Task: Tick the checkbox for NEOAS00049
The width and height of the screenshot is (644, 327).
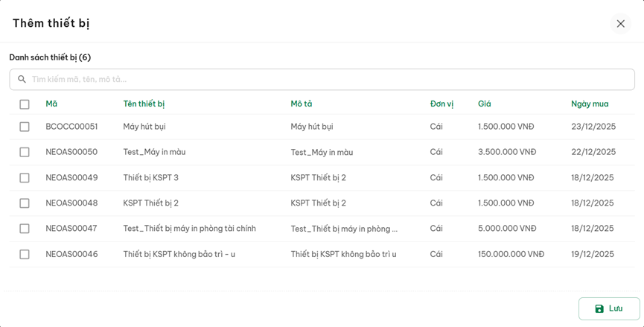Action: point(25,178)
